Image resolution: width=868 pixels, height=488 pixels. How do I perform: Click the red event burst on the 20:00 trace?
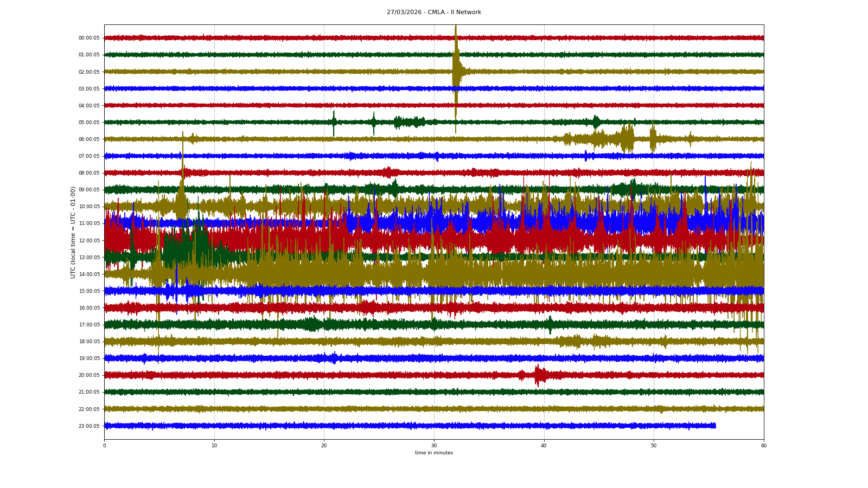pos(539,375)
